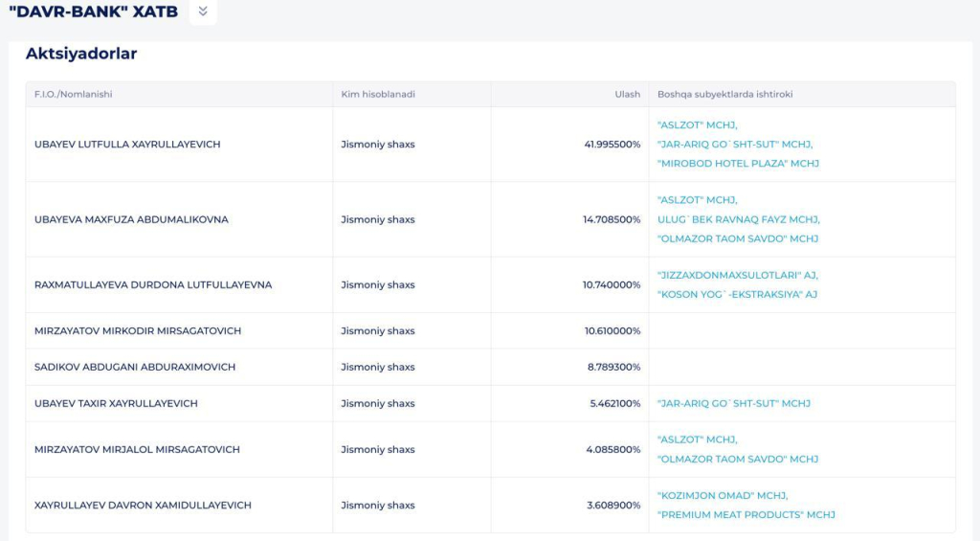Open "JAR-ARIQ GO`SHT-SUT" MCHJ in Ubayev Taxir row
The image size is (980, 541).
pos(734,403)
